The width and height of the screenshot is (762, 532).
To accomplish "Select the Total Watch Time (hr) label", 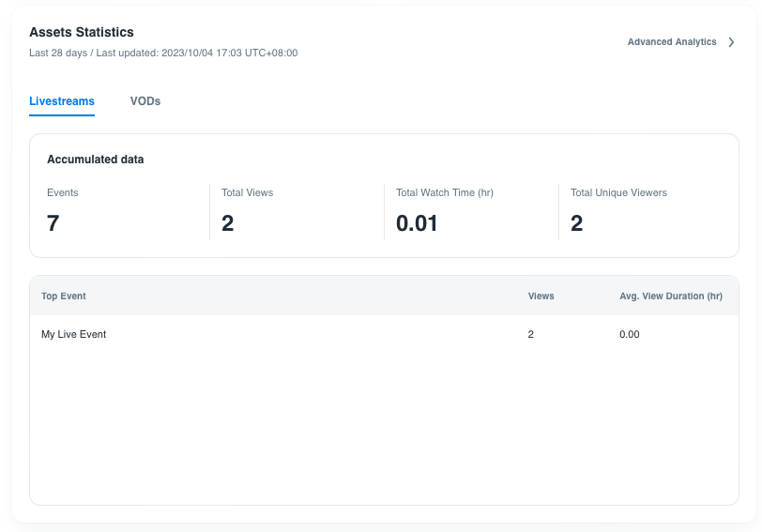I will (x=445, y=192).
